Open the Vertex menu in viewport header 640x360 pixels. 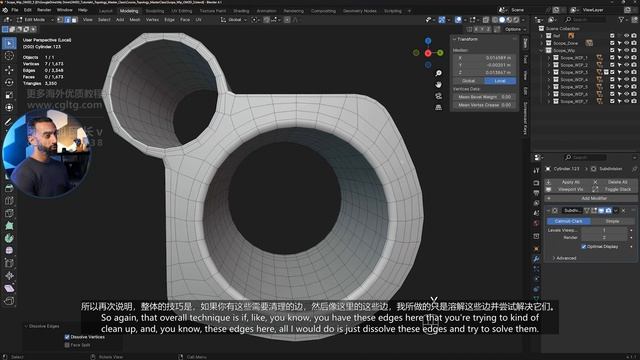[152, 20]
